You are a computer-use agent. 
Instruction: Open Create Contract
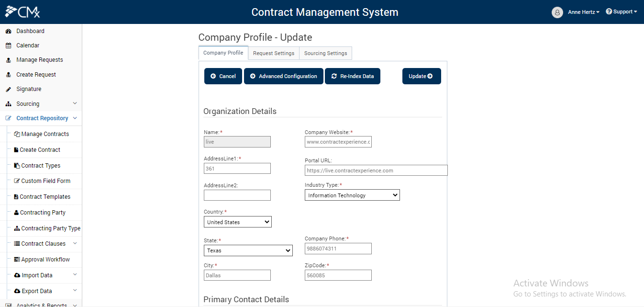(x=40, y=149)
